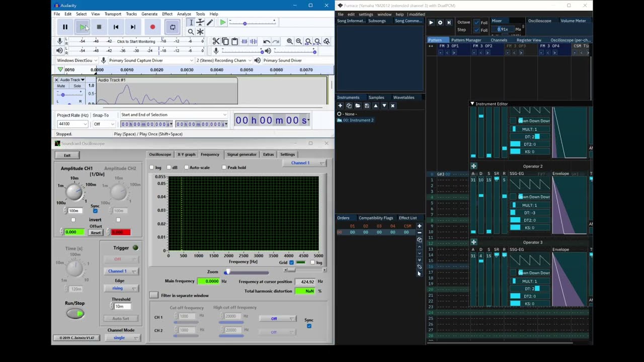Open Start and End of Selection dropdown
The width and height of the screenshot is (644, 362).
[x=174, y=115]
